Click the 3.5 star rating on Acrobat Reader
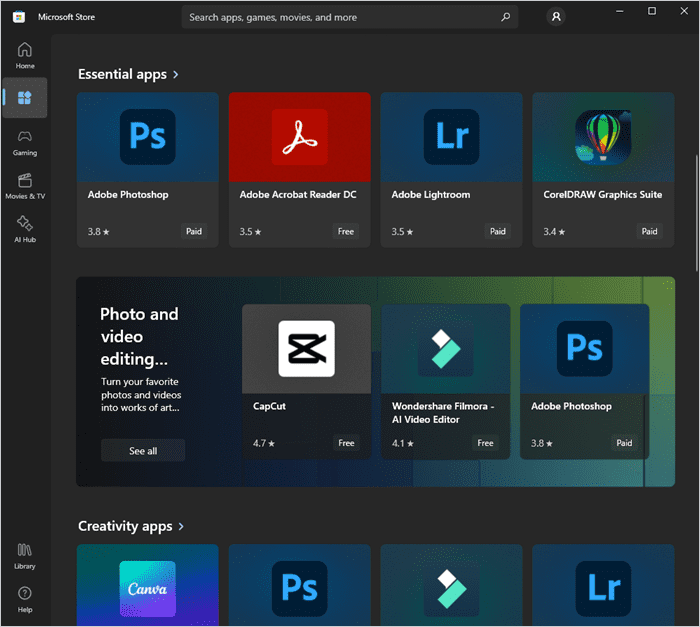Screen dimensions: 700x627 (250, 232)
